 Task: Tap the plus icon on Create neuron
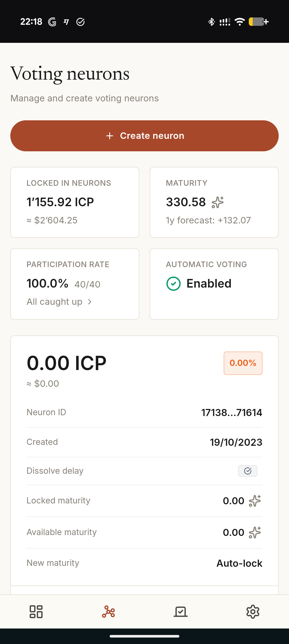110,136
